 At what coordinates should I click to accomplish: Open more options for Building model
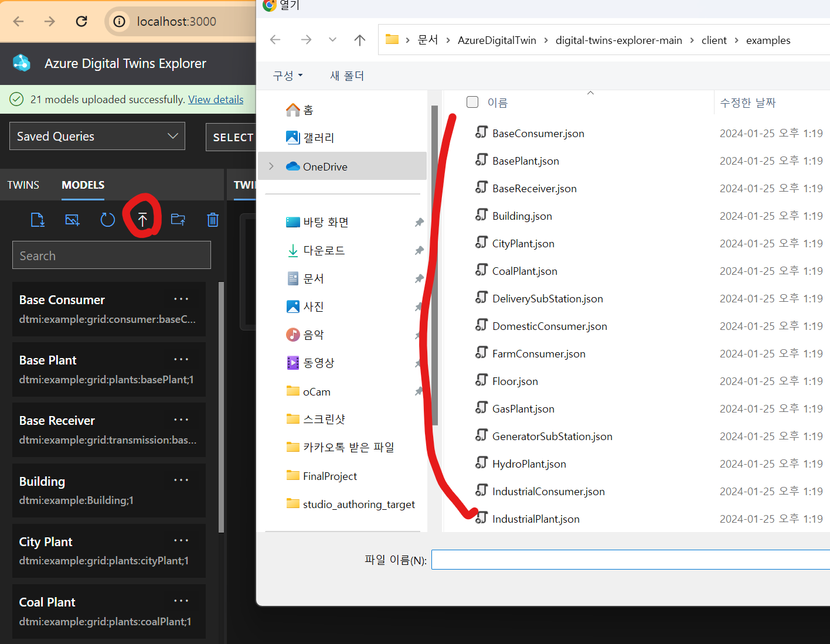[181, 480]
